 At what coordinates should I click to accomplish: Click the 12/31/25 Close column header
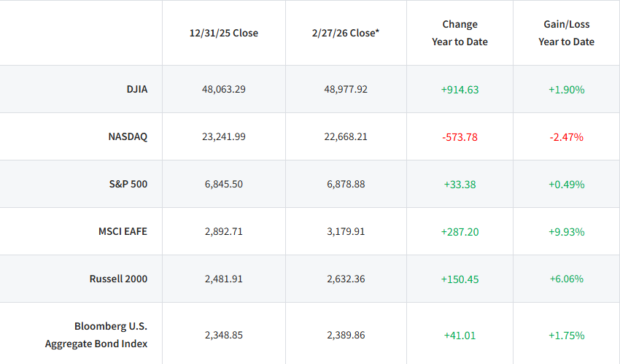pos(224,34)
